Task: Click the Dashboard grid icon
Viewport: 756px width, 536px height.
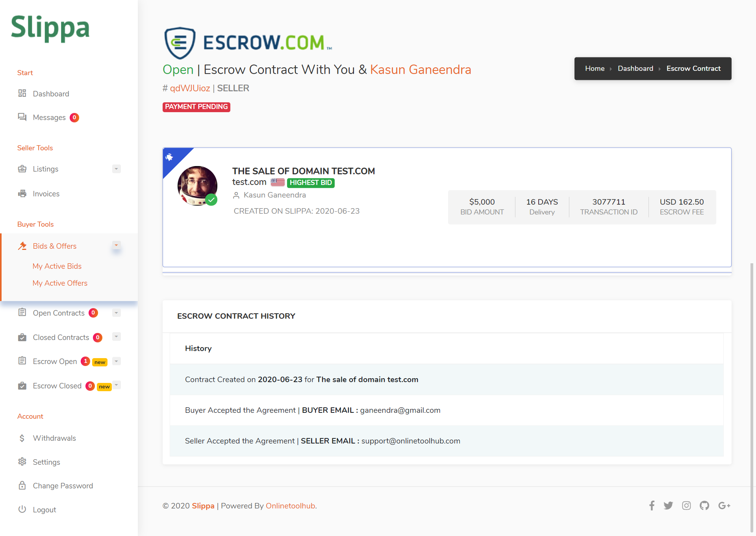Action: click(22, 93)
